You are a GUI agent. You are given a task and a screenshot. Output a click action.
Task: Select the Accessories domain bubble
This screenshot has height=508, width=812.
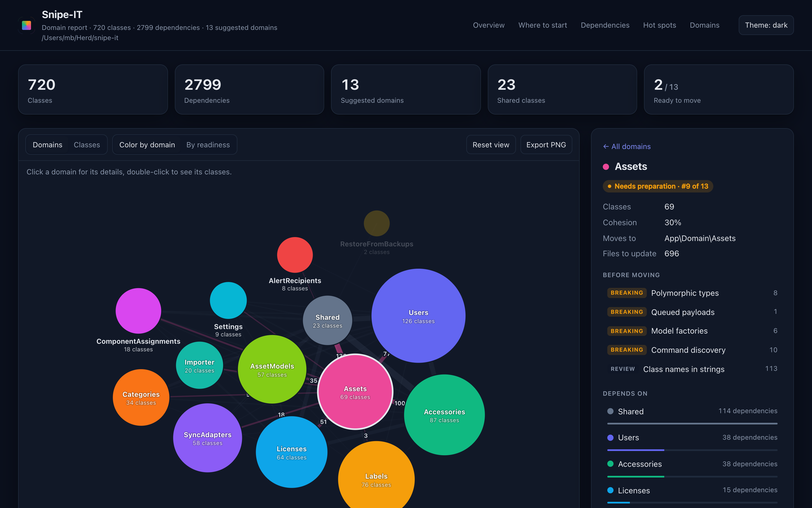[444, 415]
